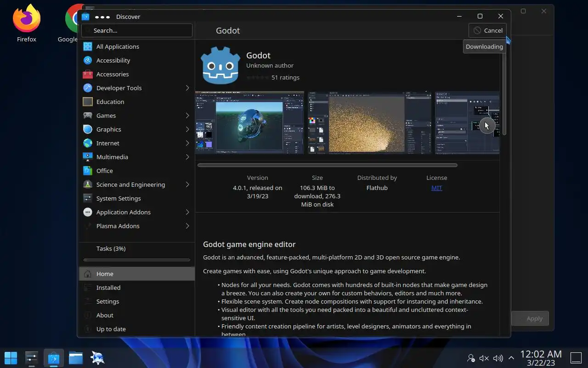Open the System Settings category icon
The width and height of the screenshot is (588, 368).
(x=88, y=198)
